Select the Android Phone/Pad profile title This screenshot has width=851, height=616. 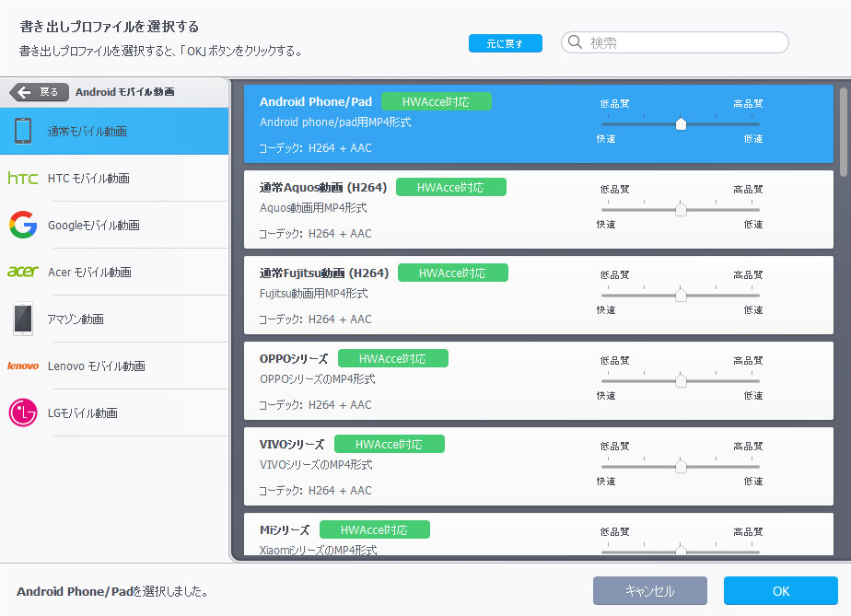[x=316, y=101]
